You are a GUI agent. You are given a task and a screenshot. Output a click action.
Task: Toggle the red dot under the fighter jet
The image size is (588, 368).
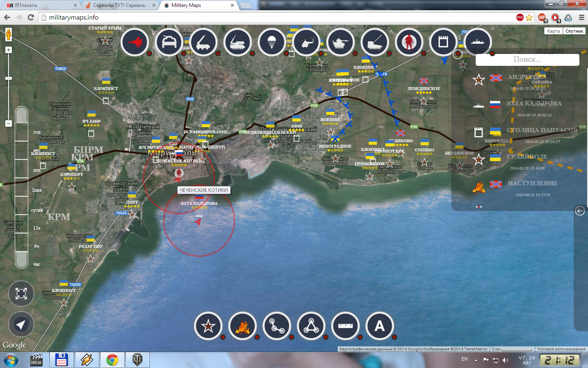(149, 54)
